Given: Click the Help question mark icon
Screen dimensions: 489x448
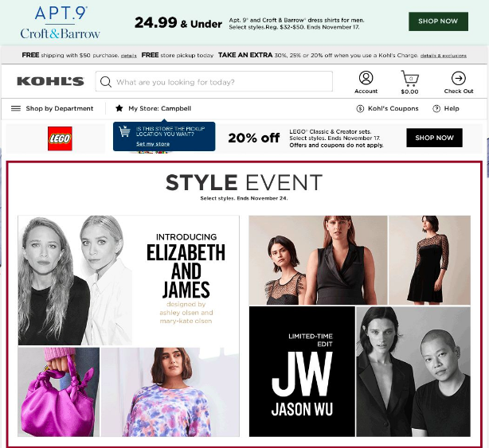Looking at the screenshot, I should (x=436, y=108).
